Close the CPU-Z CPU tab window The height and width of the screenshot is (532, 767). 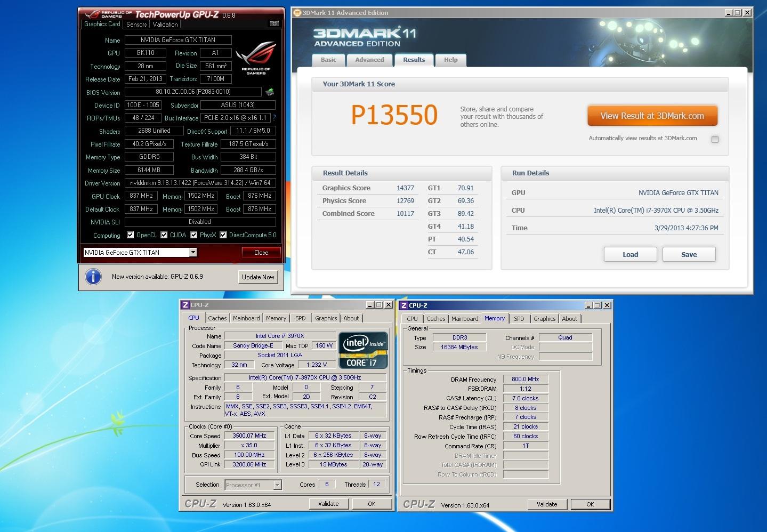coord(388,305)
